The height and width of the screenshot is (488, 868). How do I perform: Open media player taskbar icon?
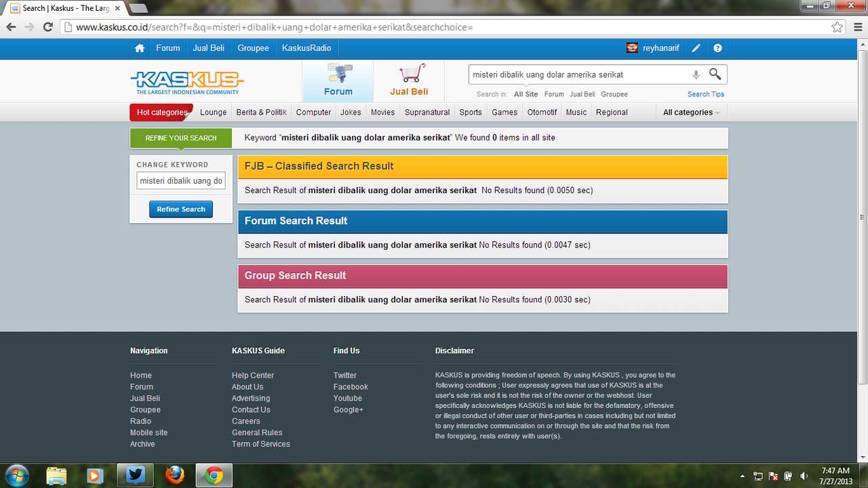(x=96, y=476)
